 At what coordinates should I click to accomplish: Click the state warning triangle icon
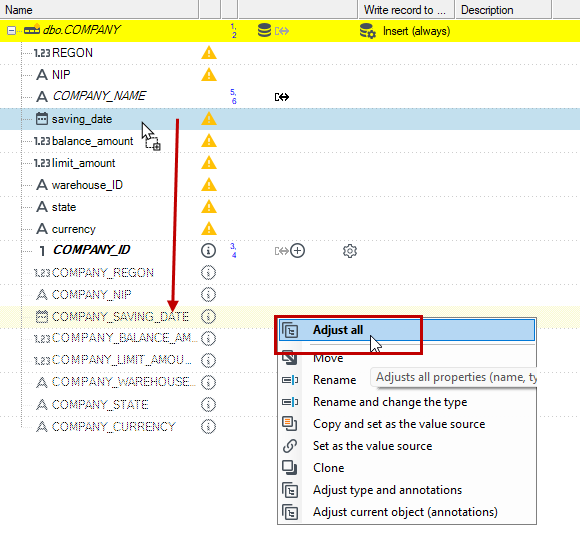[x=209, y=207]
